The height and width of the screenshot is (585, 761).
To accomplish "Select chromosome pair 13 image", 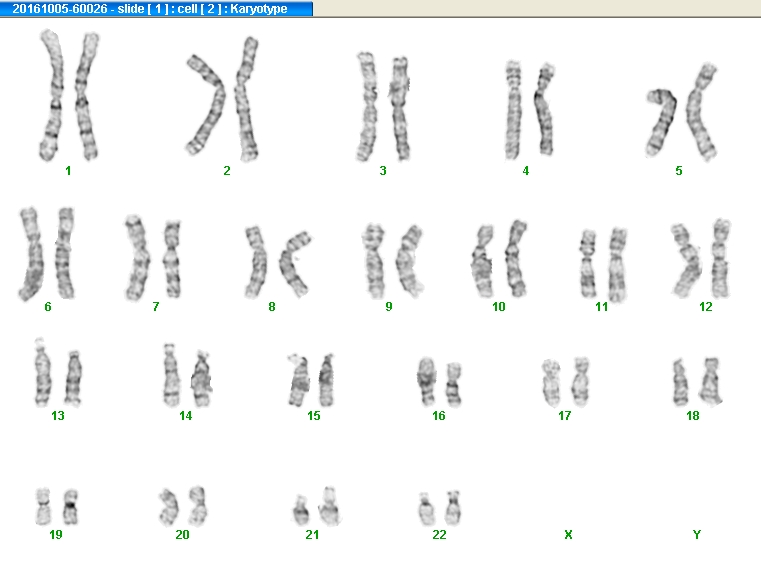I will pyautogui.click(x=58, y=372).
